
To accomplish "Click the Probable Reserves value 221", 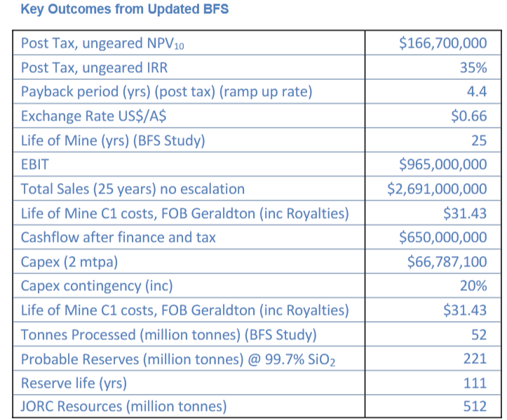I will [475, 358].
